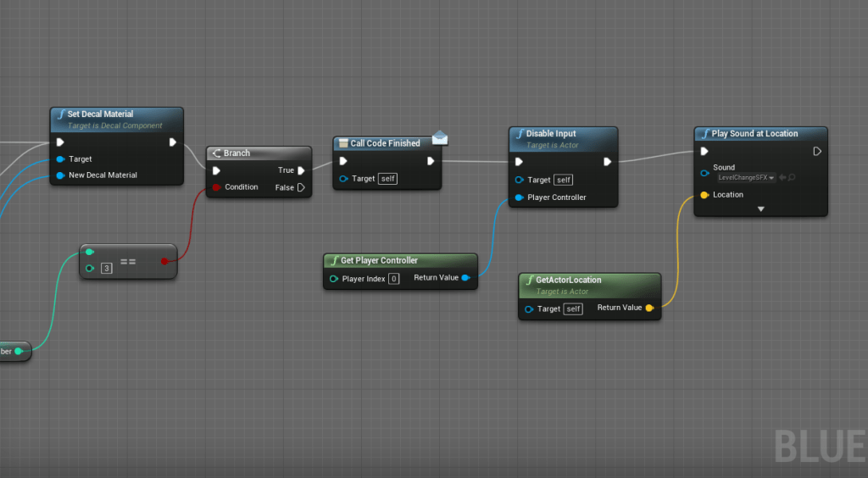Open the LevelChangeSFX sound dropdown

(745, 177)
